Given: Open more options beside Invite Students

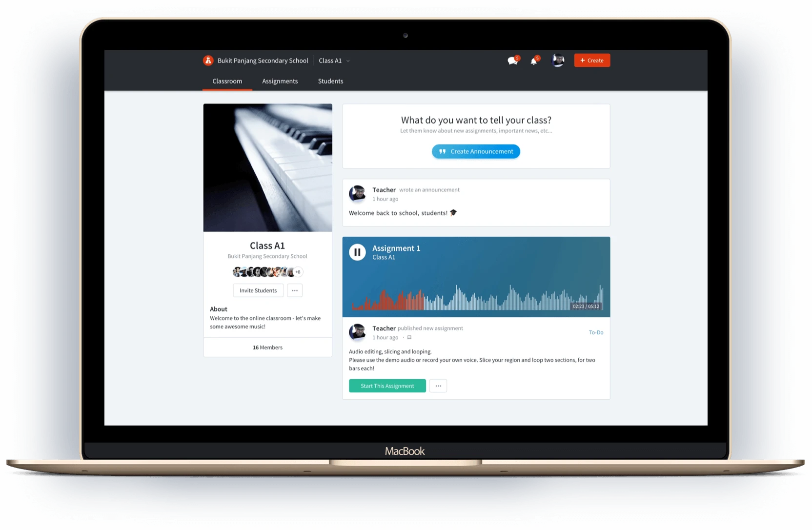Looking at the screenshot, I should [x=294, y=290].
